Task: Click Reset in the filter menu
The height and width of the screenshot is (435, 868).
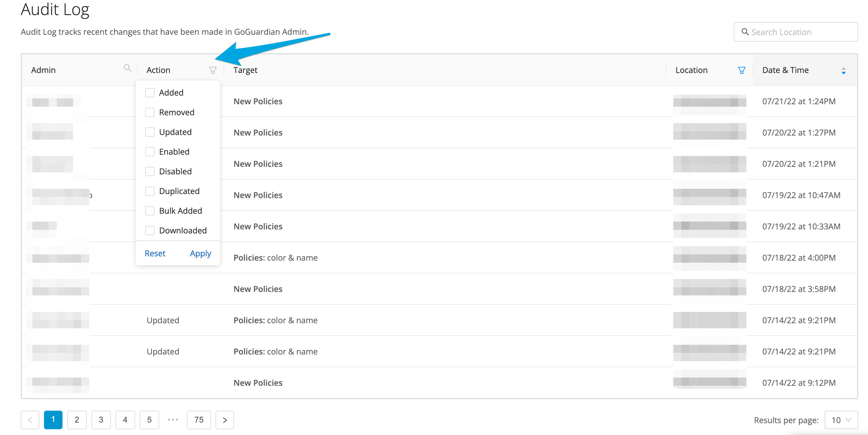Action: click(x=155, y=253)
